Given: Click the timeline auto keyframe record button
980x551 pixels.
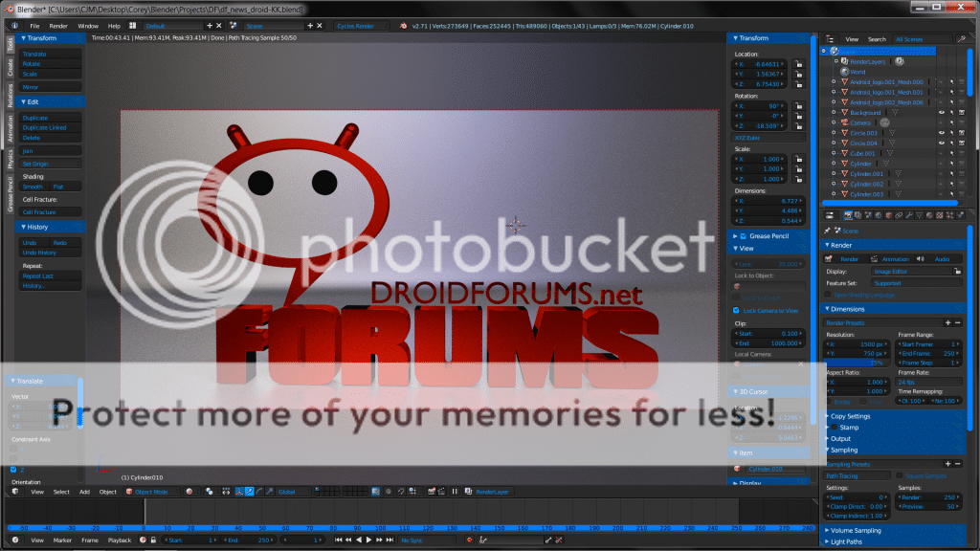Looking at the screenshot, I should (x=469, y=540).
